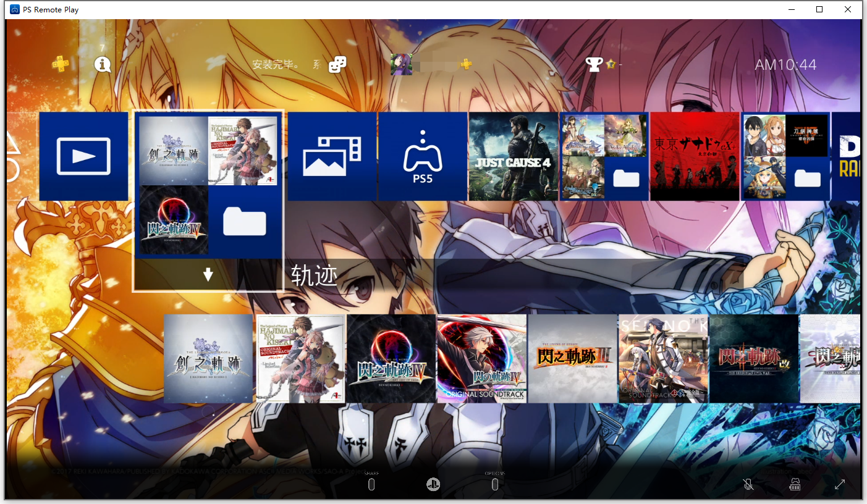Click the PS Plus badge beside username
Image resolution: width=867 pixels, height=504 pixels.
tap(465, 64)
